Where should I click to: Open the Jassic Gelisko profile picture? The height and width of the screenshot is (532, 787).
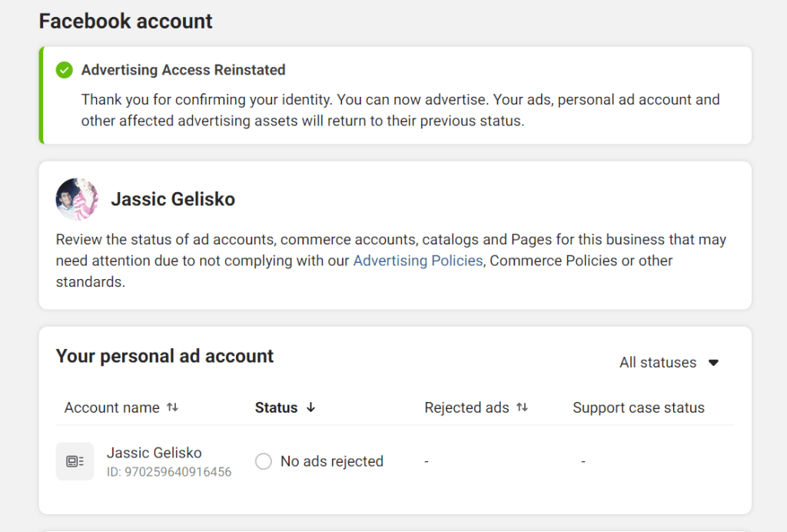pos(76,198)
